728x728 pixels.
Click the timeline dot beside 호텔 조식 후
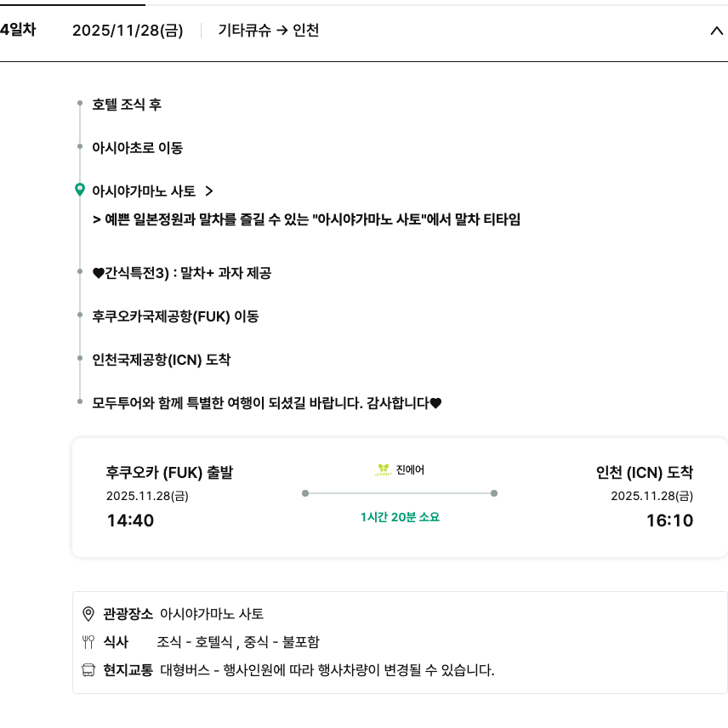click(79, 104)
